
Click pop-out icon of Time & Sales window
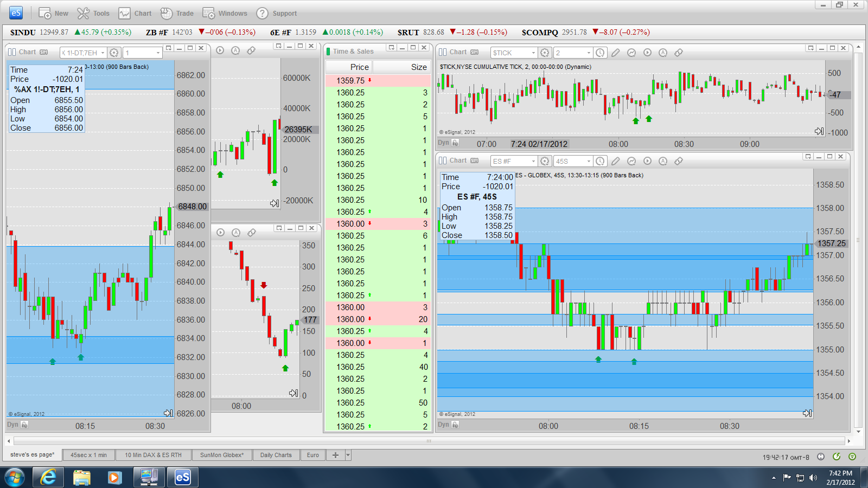pos(391,48)
